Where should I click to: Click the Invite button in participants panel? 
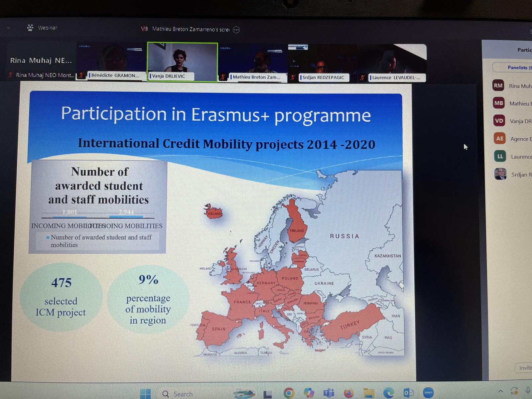(x=524, y=368)
